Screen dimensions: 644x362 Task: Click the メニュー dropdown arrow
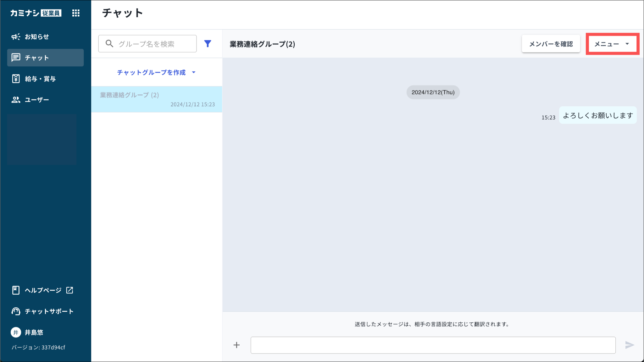(627, 44)
